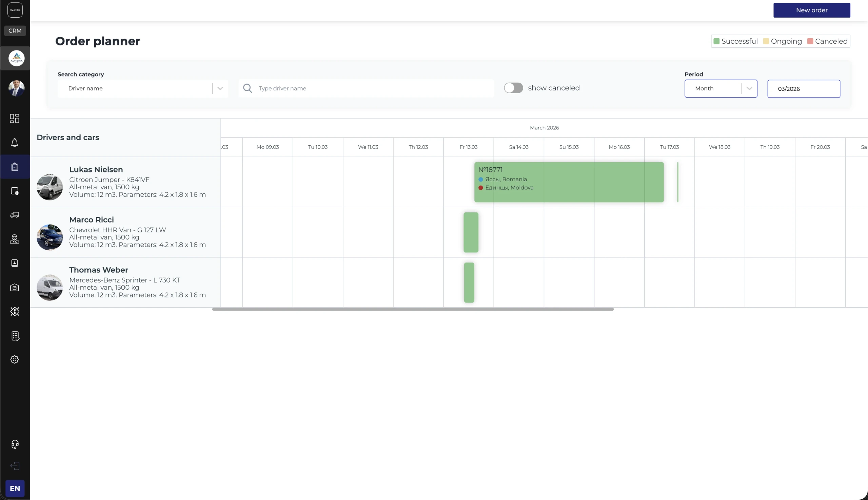Image resolution: width=868 pixels, height=500 pixels.
Task: Click the Ongoing yellow legend swatch
Action: (x=766, y=41)
